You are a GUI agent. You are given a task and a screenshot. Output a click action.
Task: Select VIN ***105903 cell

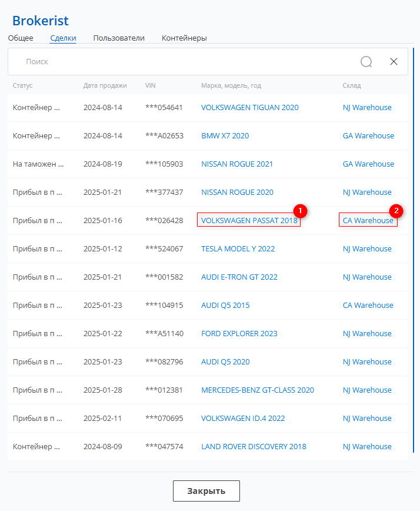point(164,164)
